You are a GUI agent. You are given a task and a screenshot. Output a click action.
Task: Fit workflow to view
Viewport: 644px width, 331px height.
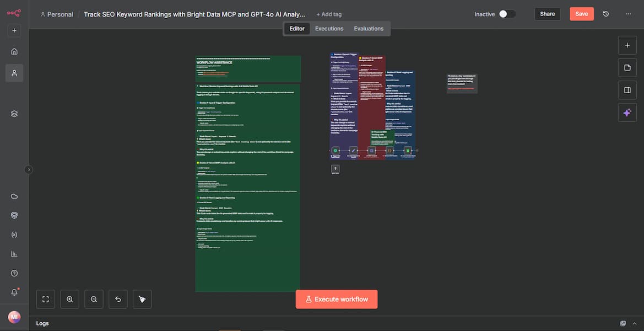tap(46, 299)
